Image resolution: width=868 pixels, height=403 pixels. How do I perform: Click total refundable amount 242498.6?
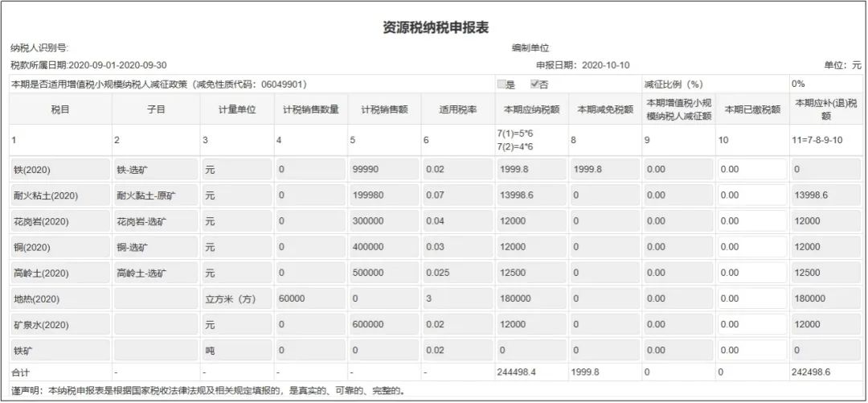click(x=812, y=372)
